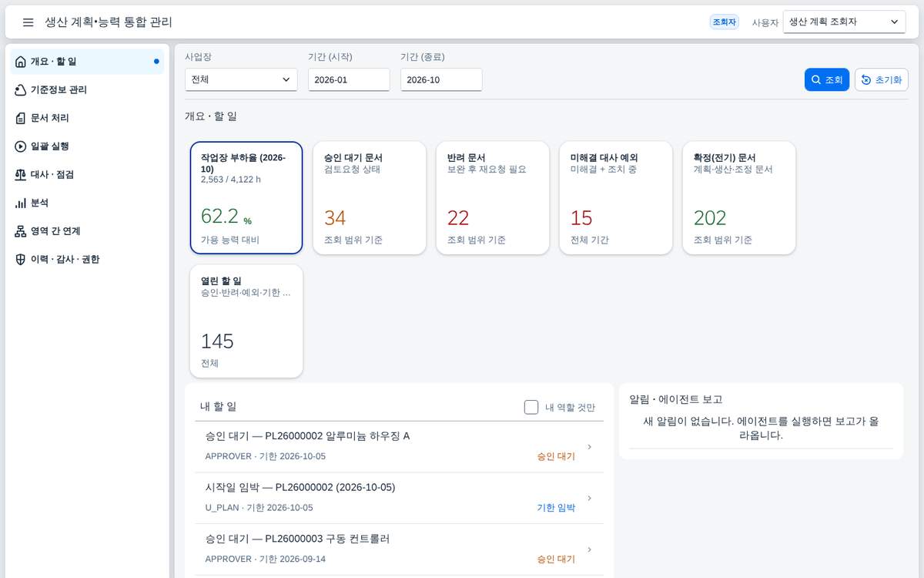Open 이력 · 감사 · 권한 menu item
Image resolution: width=924 pixels, height=578 pixels.
87,260
